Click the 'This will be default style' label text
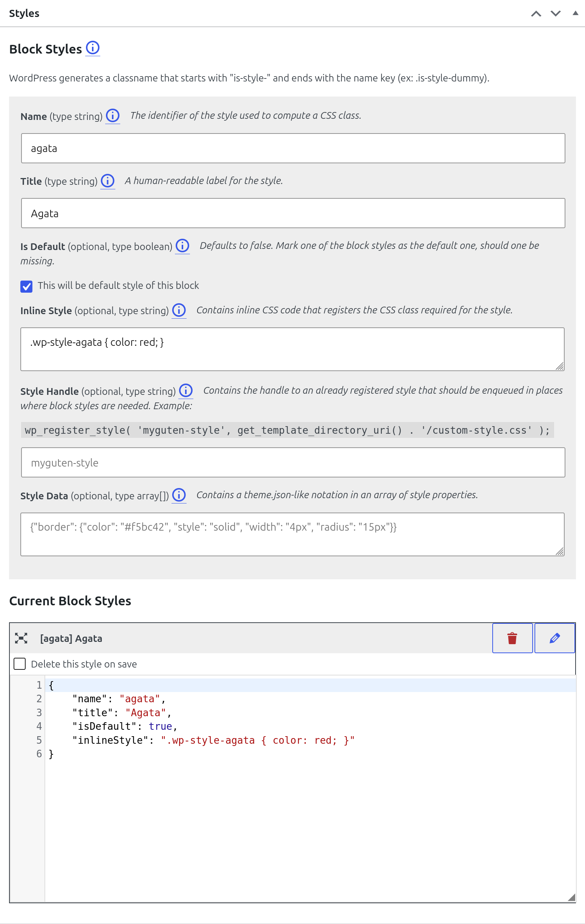Screen dimensions: 585x924 point(118,285)
